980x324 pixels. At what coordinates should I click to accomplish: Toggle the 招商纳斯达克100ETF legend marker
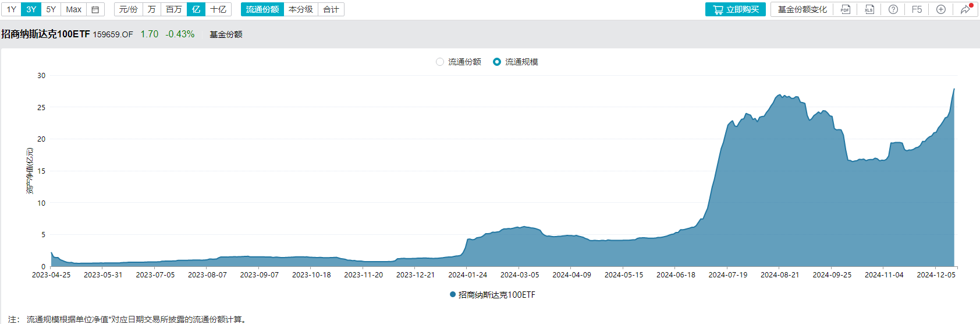click(x=453, y=295)
